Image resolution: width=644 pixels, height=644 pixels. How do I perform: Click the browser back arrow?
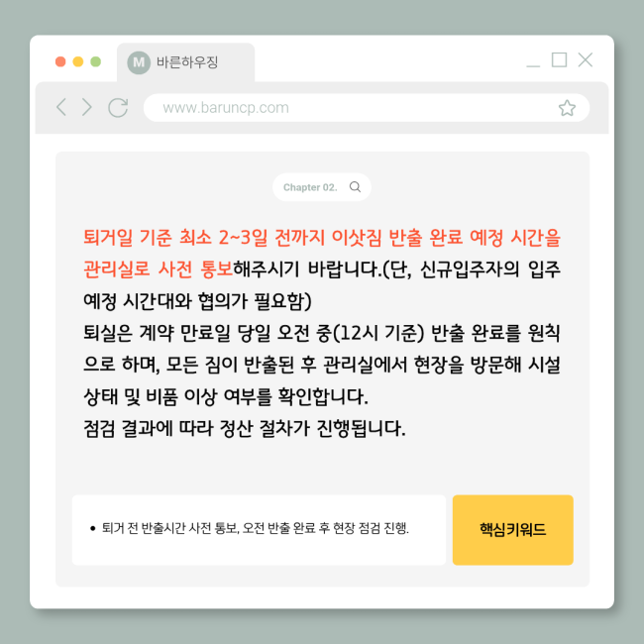tap(61, 108)
